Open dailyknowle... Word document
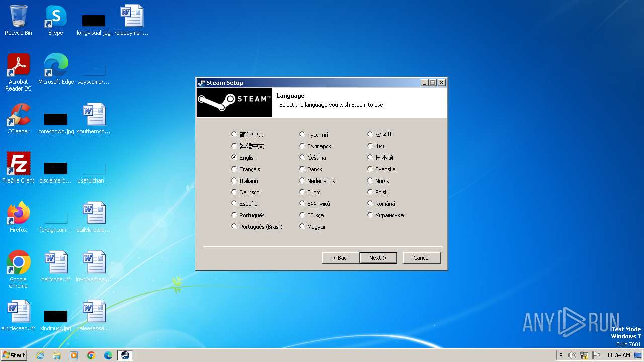Image resolution: width=644 pixels, height=362 pixels. 94,217
